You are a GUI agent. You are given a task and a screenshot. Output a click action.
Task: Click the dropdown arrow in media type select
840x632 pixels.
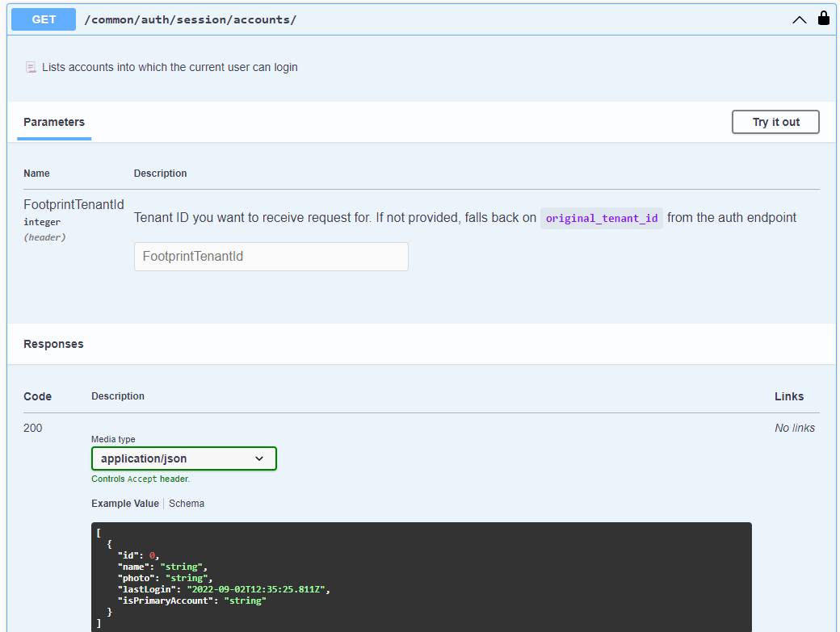pos(259,458)
